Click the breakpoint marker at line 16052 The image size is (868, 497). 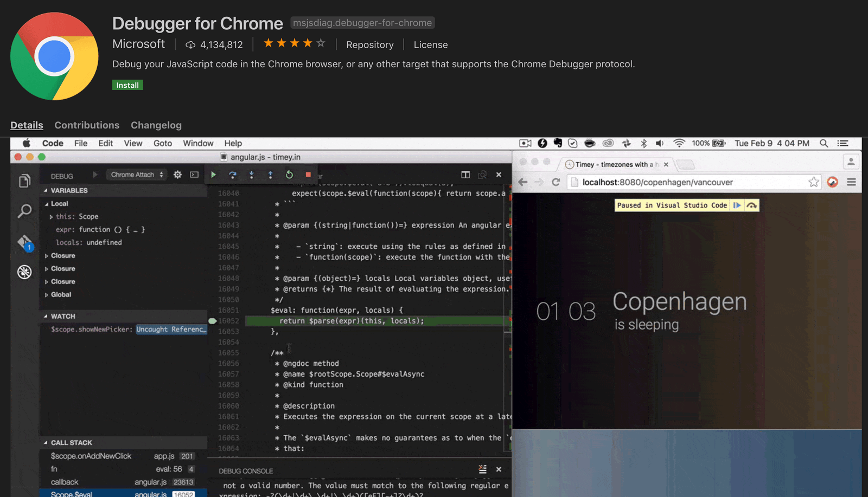[213, 321]
